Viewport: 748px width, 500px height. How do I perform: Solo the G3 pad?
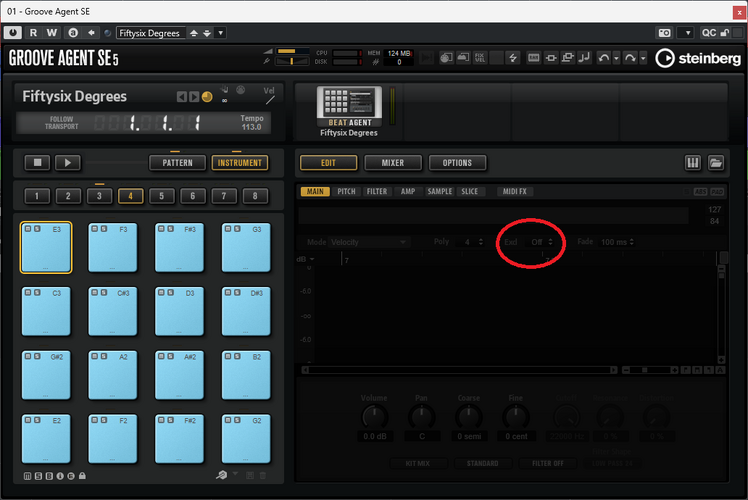pos(237,229)
